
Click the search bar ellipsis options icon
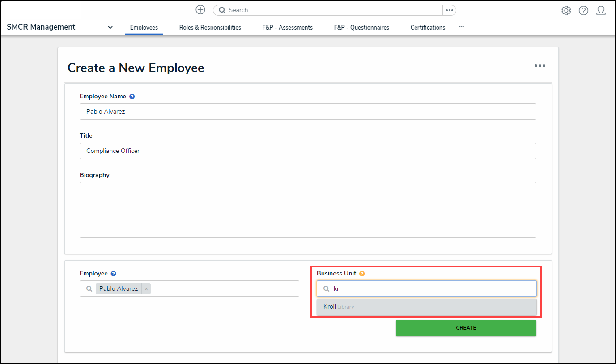(449, 10)
